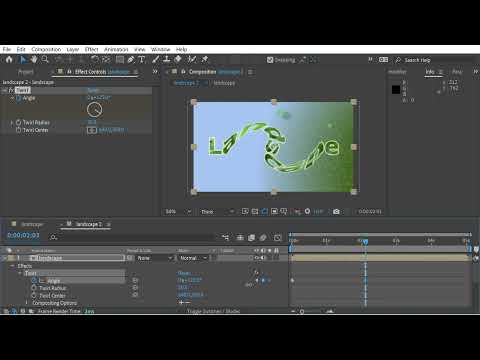Click the black color swatch in Info

pyautogui.click(x=396, y=89)
